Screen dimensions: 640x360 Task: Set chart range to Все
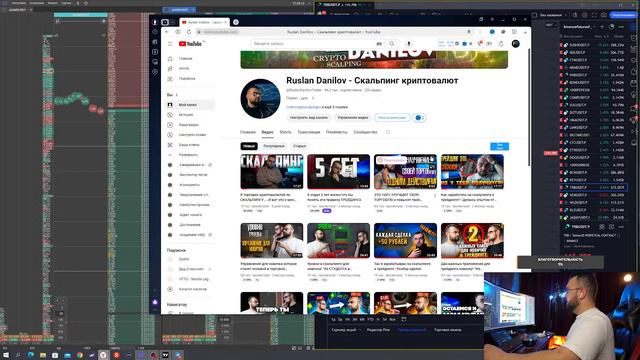tap(392, 319)
